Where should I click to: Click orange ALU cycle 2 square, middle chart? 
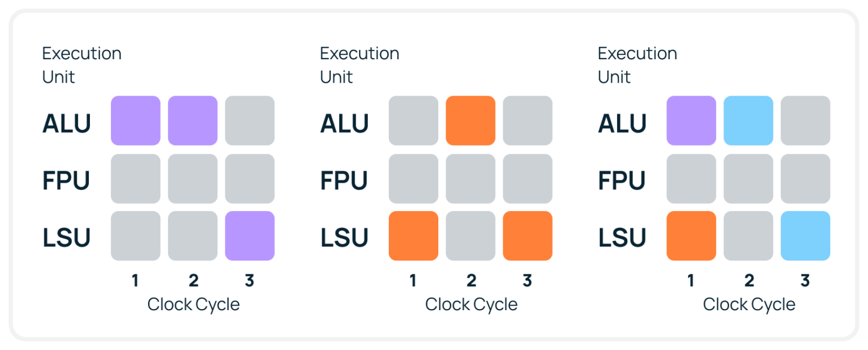coord(470,121)
